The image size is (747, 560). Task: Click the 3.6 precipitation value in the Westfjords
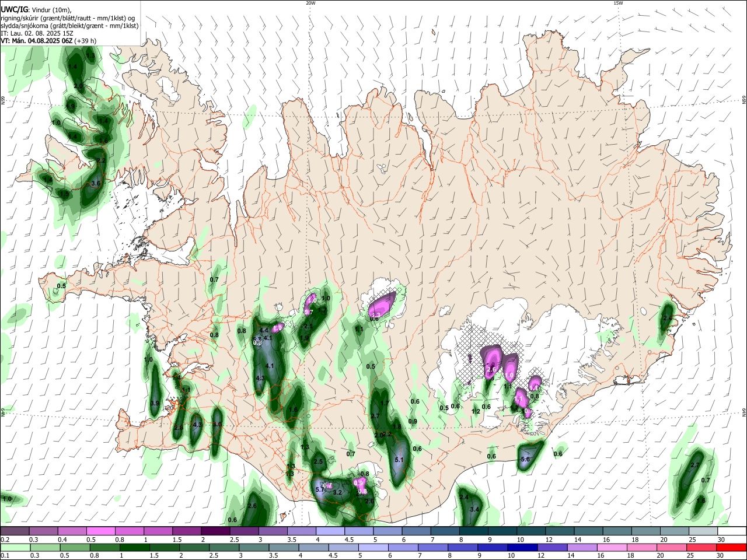pos(96,183)
